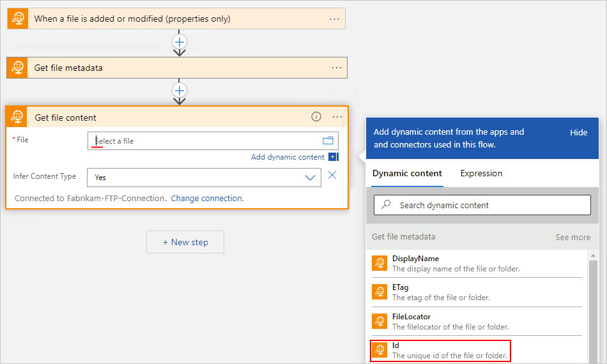
Task: Click plus to insert step after trigger
Action: click(x=180, y=42)
